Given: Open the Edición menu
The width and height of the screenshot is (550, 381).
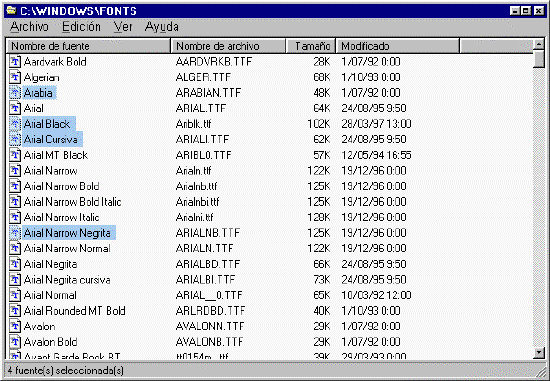Looking at the screenshot, I should coord(81,27).
